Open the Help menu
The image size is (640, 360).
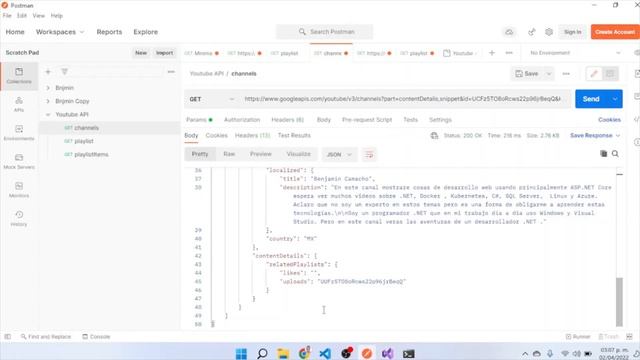[57, 16]
